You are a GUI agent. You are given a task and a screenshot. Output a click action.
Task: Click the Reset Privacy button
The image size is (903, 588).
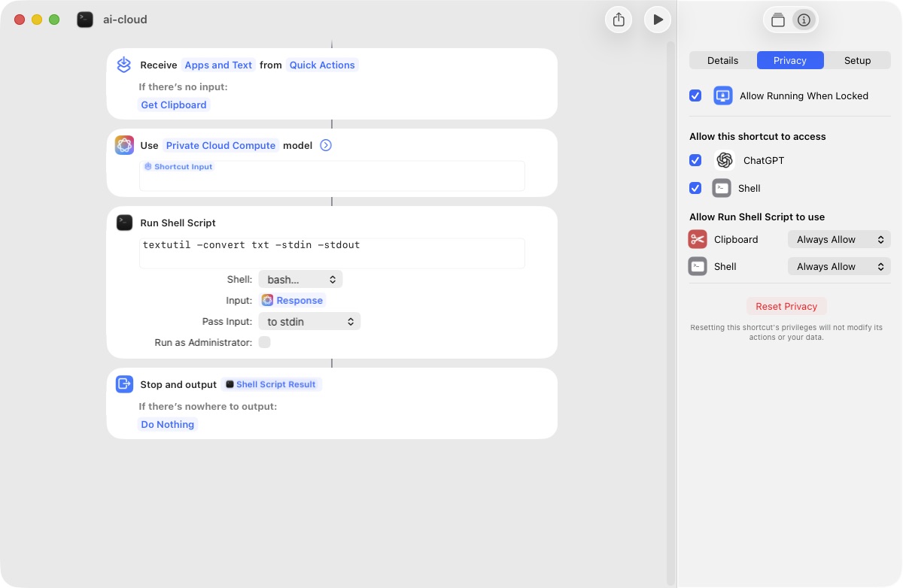(x=786, y=306)
